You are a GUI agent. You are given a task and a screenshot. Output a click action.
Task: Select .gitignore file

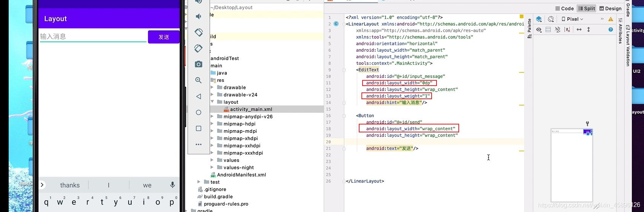(x=212, y=189)
